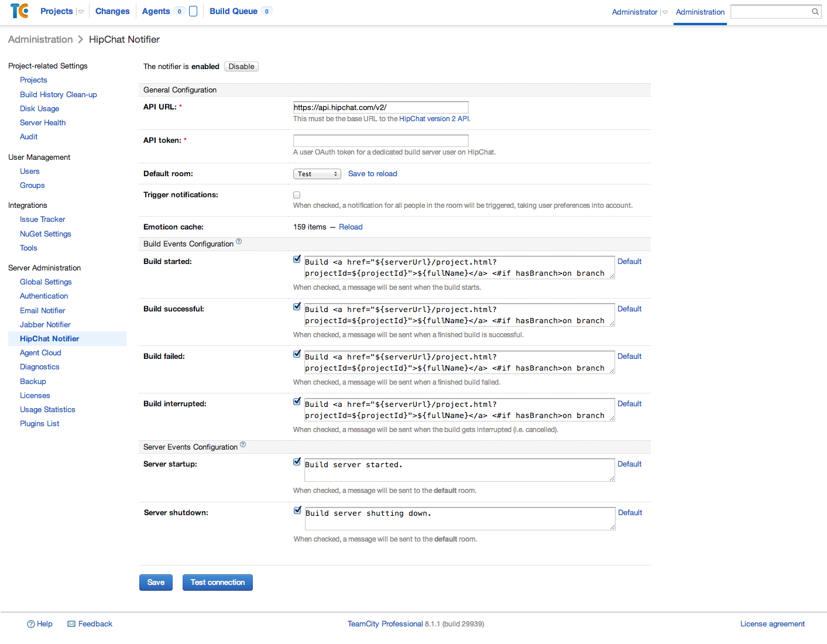The image size is (827, 644).
Task: Open Agent Cloud settings
Action: (x=40, y=353)
